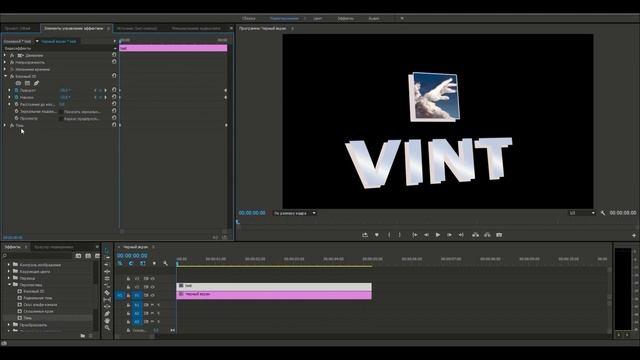Viewport: 640px width, 360px height.
Task: Open Program monitor settings wrench
Action: [603, 213]
